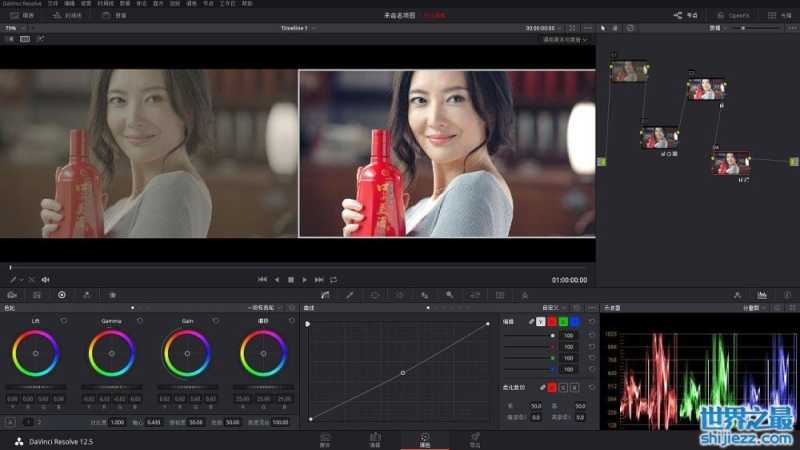
Task: Toggle the Y luminance channel button
Action: click(541, 321)
